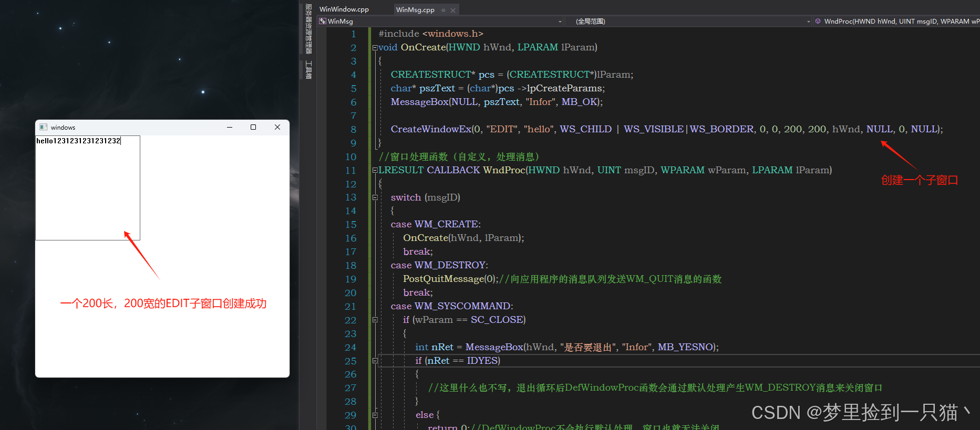Click 'lpCreateParams' on line 5
This screenshot has height=430, width=980.
(564, 88)
